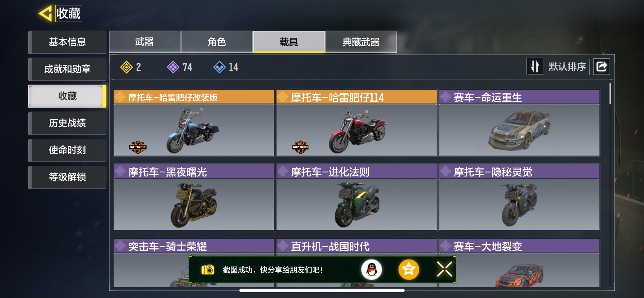Click the sort order arrows icon
This screenshot has width=644, height=298.
click(x=535, y=67)
